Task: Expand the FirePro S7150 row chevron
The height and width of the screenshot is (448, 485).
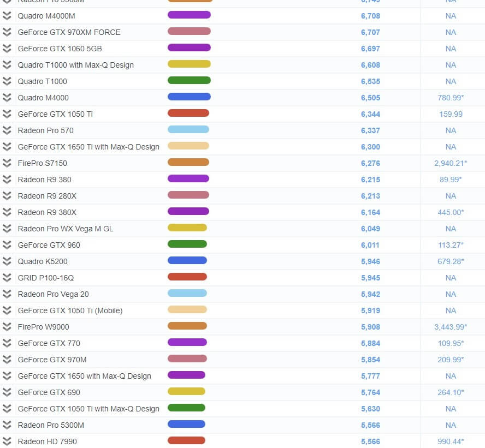Action: click(7, 163)
